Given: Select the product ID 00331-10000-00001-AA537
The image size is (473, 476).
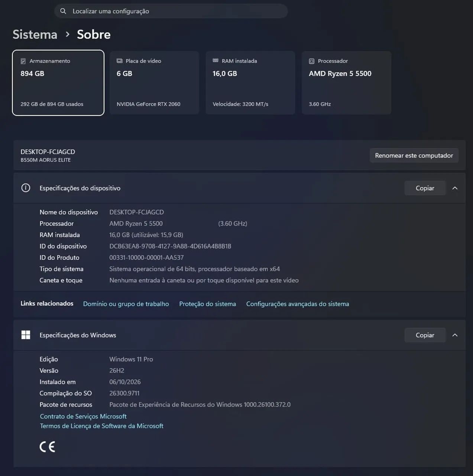Looking at the screenshot, I should click(146, 257).
